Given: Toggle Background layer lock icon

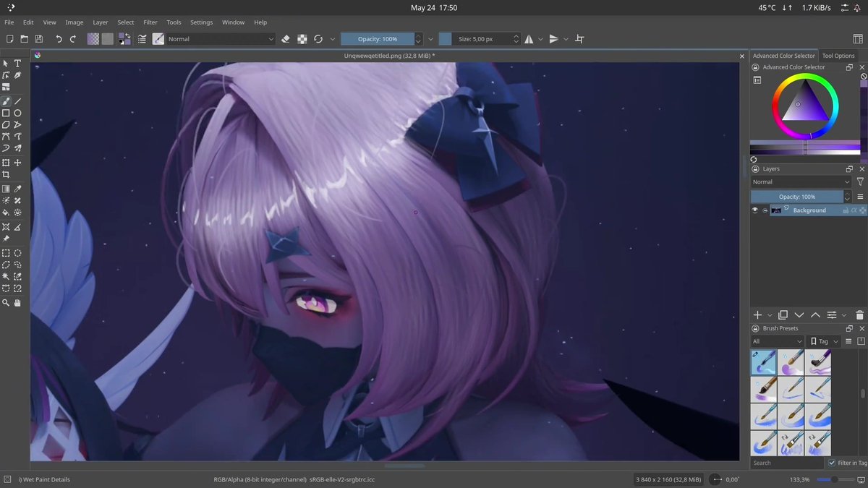Looking at the screenshot, I should [x=846, y=210].
